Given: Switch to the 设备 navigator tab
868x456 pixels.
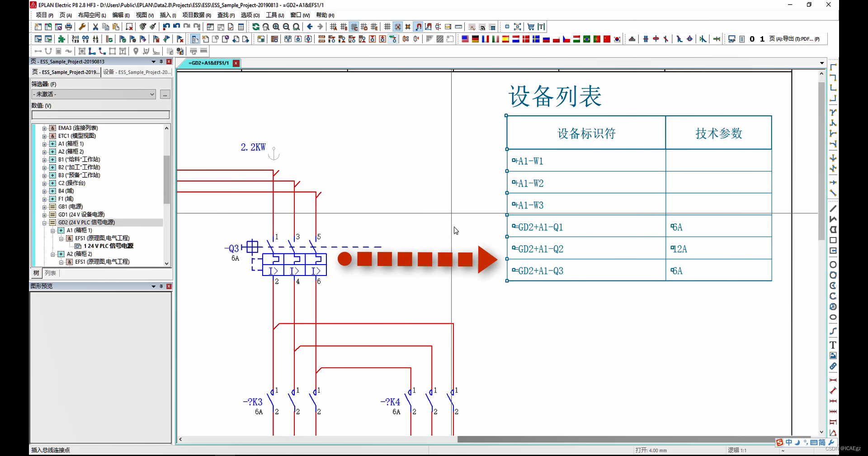Looking at the screenshot, I should point(137,72).
